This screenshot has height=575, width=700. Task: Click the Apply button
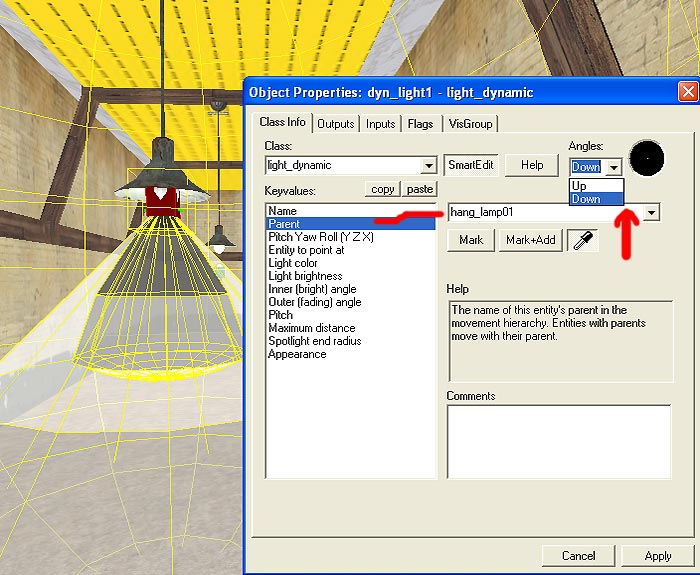coord(658,555)
